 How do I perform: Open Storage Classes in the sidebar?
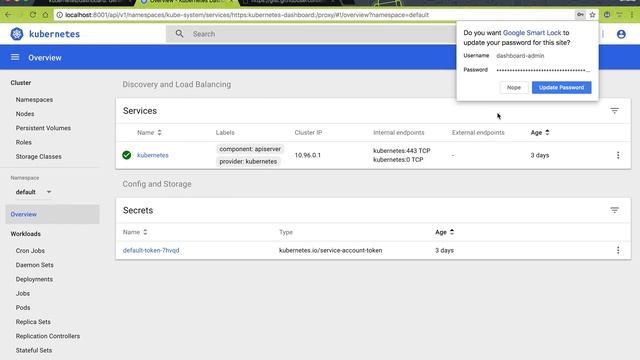[39, 157]
